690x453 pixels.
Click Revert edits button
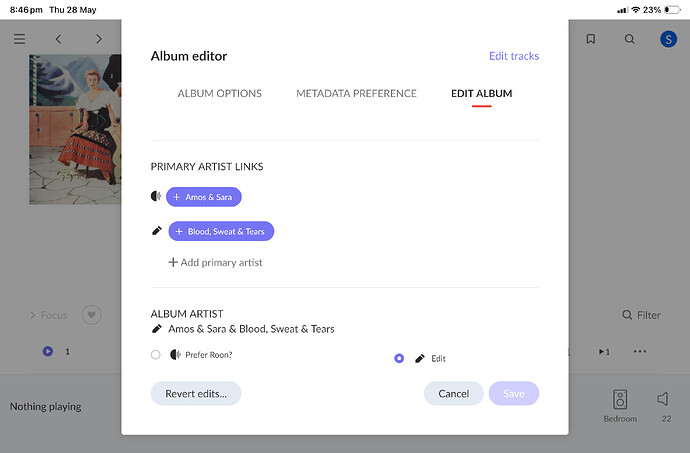click(x=196, y=394)
